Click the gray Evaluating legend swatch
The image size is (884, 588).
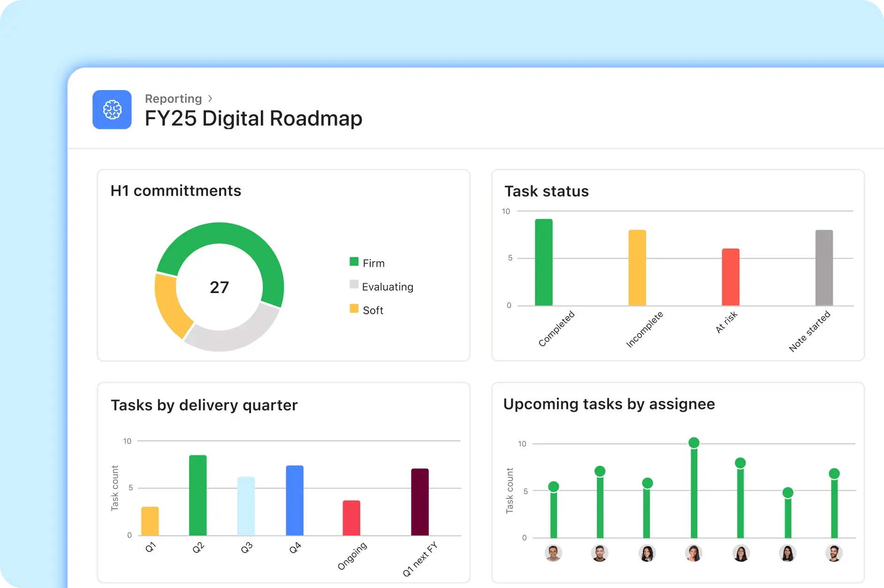(x=354, y=284)
